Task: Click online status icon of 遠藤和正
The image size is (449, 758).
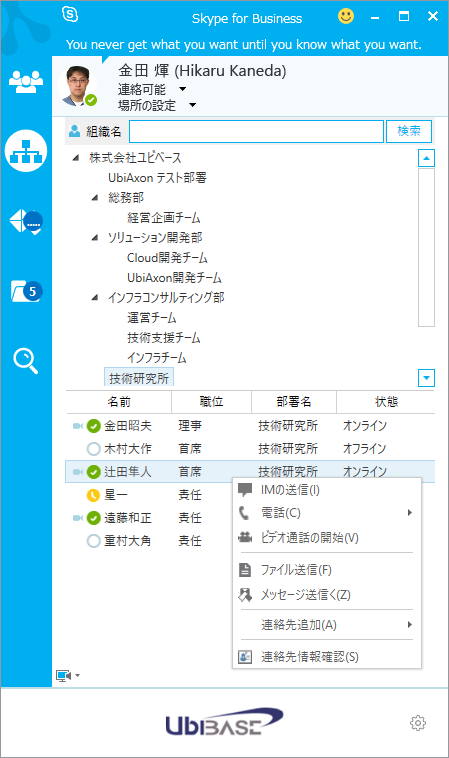Action: pos(93,518)
